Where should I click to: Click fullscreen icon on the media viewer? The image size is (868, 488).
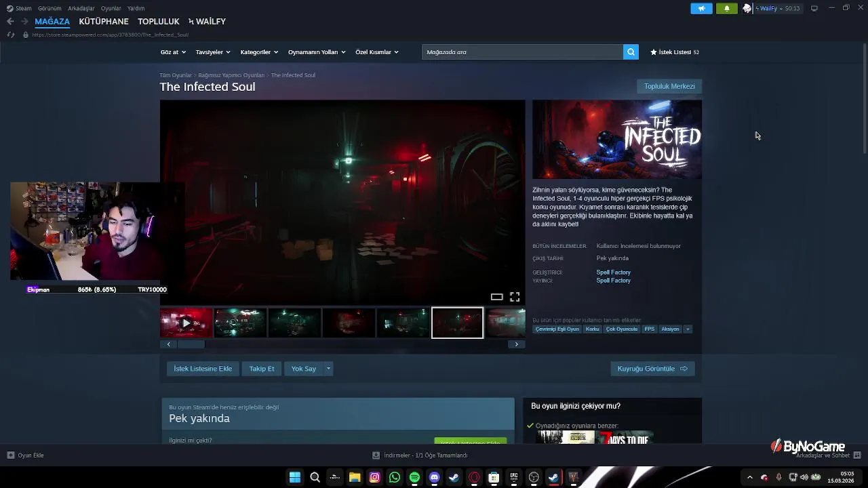tap(515, 297)
